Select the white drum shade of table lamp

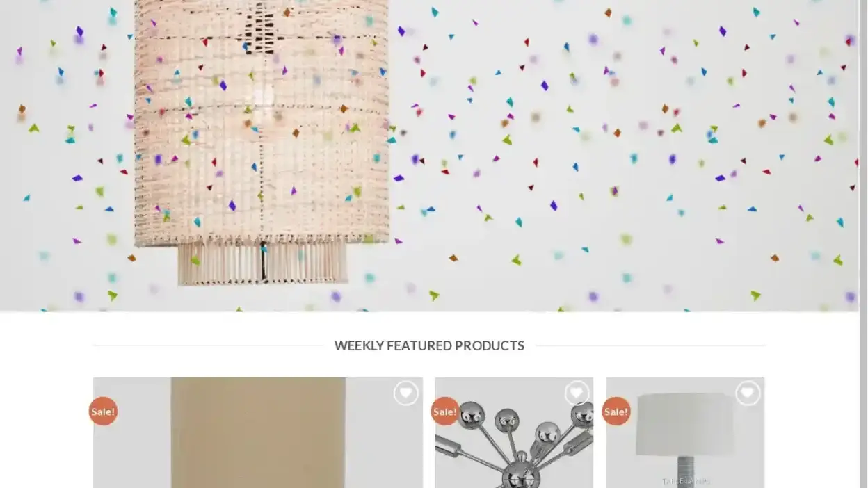point(685,424)
